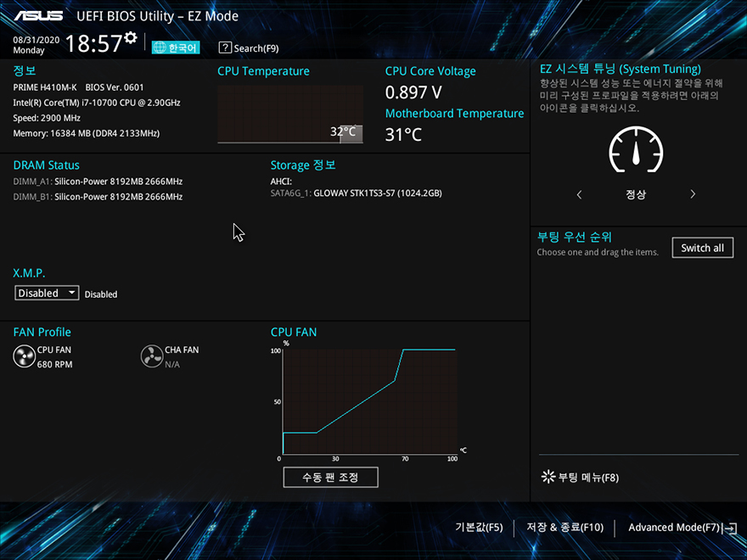This screenshot has height=560, width=747.
Task: Click PRIME H410M-K BIOS Ver. 0601 text
Action: click(x=78, y=87)
